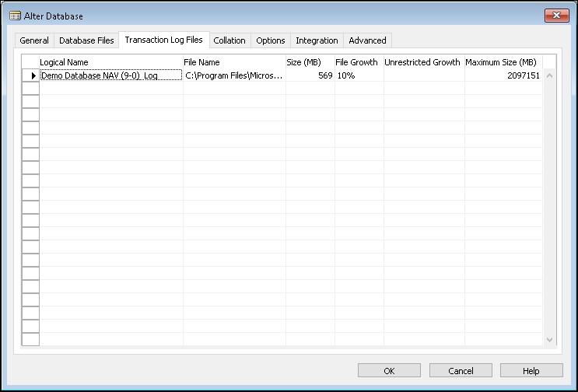The width and height of the screenshot is (578, 392).
Task: Switch to the Options tab
Action: [x=271, y=40]
